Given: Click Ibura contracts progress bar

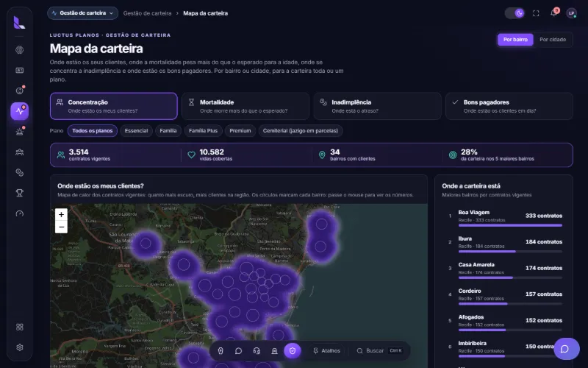Looking at the screenshot, I should pyautogui.click(x=510, y=252).
